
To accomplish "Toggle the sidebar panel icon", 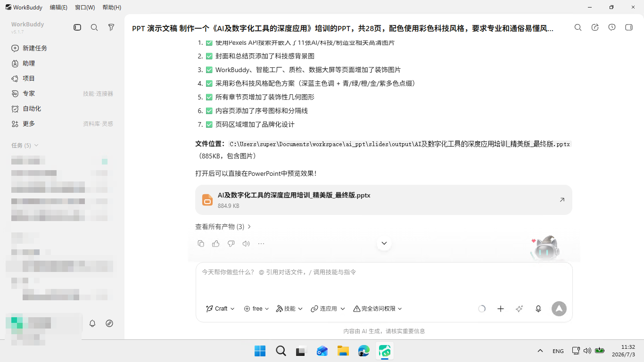I will (x=77, y=28).
